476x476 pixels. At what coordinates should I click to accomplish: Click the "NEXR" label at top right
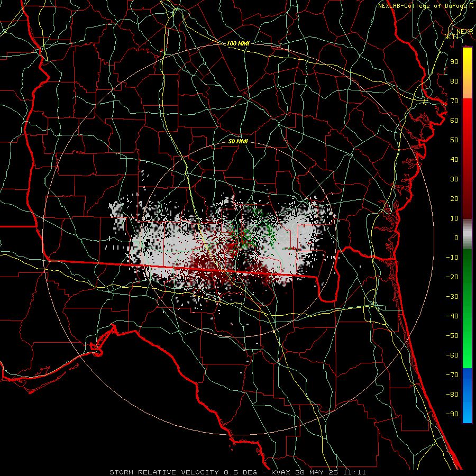point(464,32)
